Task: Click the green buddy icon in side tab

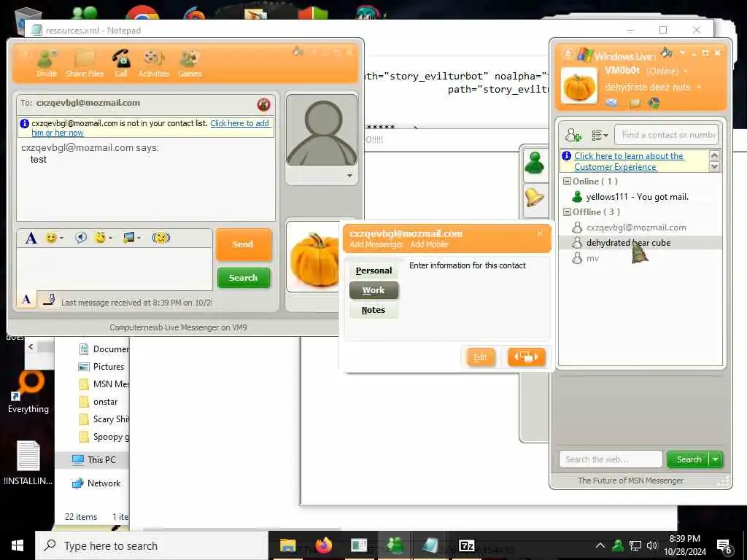Action: tap(535, 163)
